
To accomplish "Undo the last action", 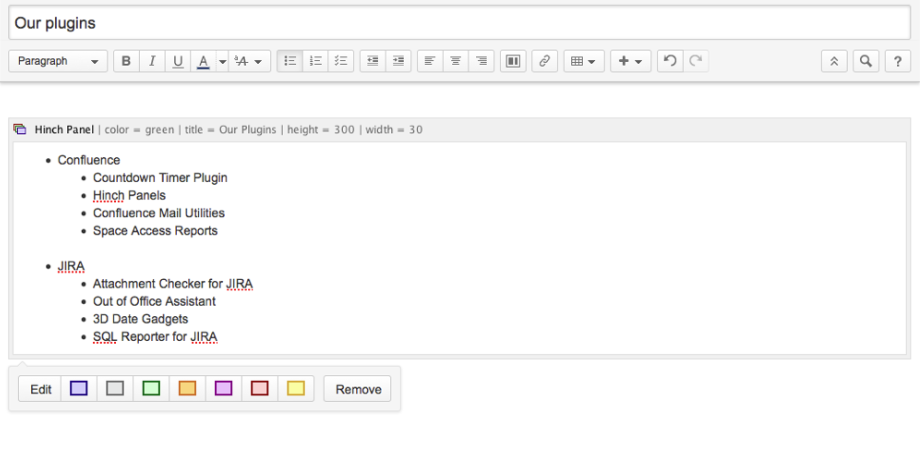I will pos(670,61).
